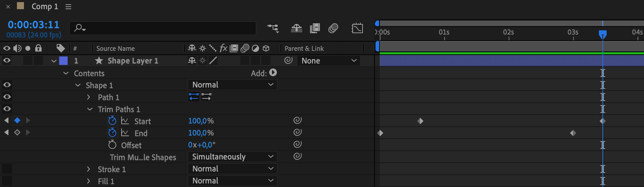The image size is (644, 187).
Task: Open the Comp 1 panel menu
Action: coord(68,7)
